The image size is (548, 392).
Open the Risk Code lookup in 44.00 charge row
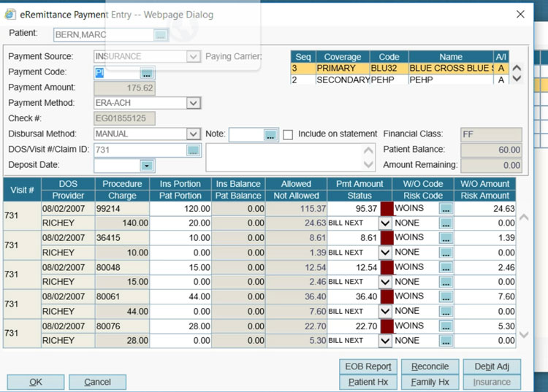click(446, 312)
